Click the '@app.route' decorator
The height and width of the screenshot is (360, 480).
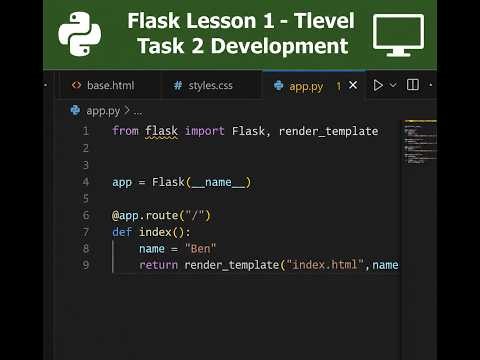pyautogui.click(x=145, y=216)
